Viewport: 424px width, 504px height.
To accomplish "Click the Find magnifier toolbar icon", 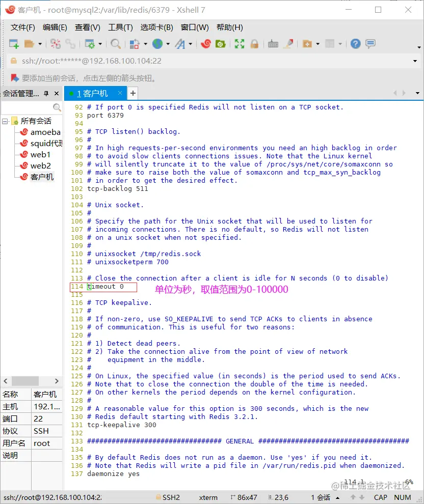I will point(116,44).
